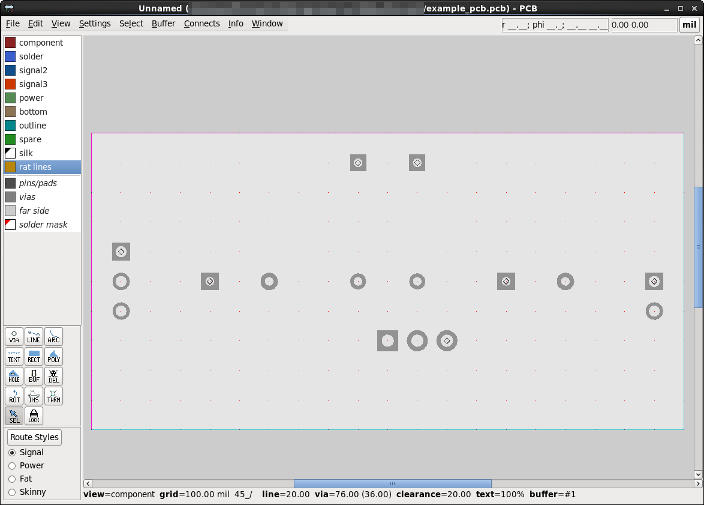This screenshot has width=704, height=505.
Task: Open the Info menu
Action: pos(236,23)
